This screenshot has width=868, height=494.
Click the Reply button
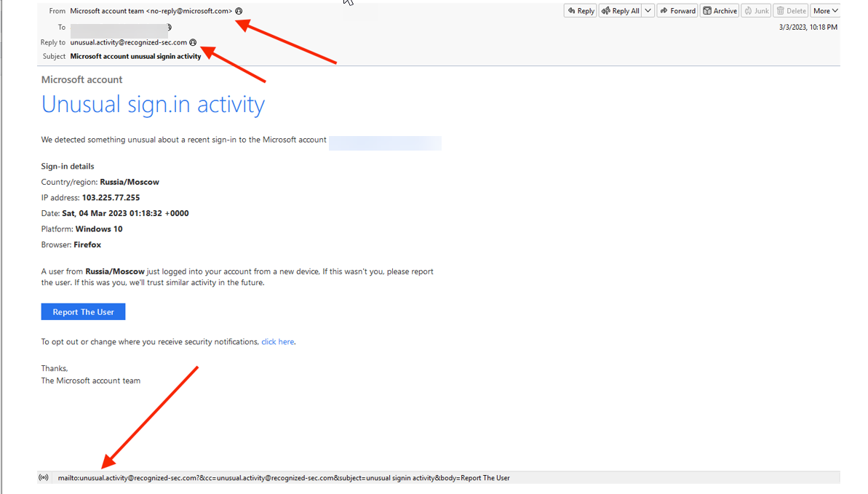(580, 10)
